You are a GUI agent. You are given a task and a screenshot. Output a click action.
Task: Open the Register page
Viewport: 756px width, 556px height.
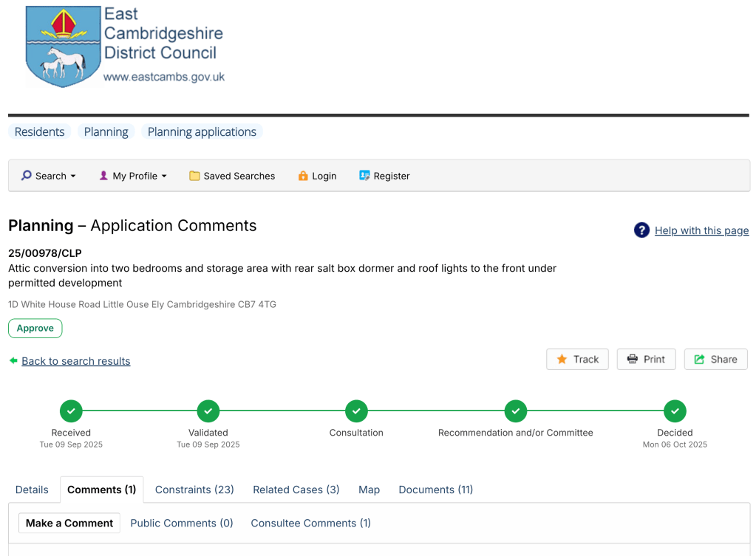point(384,176)
